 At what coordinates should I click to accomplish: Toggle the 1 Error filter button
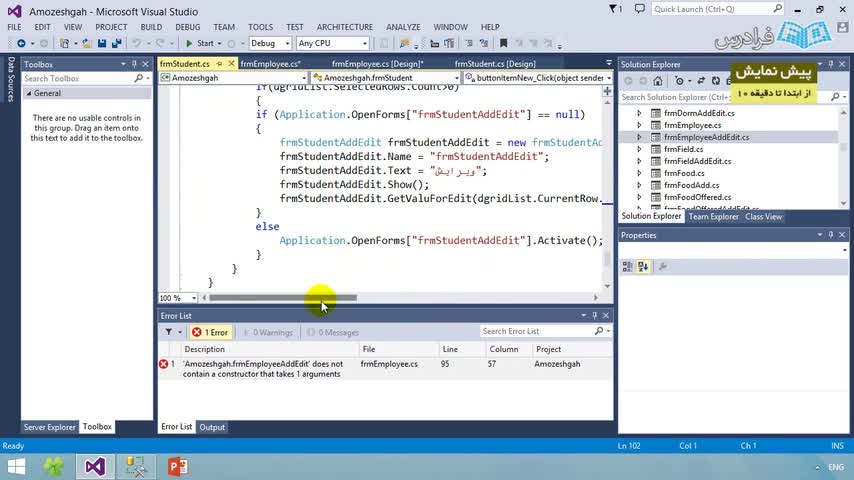coord(211,332)
